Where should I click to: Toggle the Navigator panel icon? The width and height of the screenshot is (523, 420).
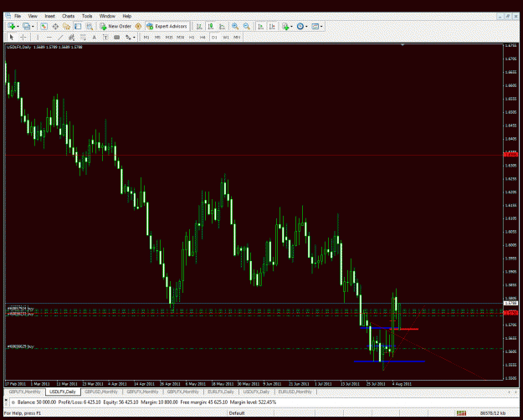coord(66,26)
